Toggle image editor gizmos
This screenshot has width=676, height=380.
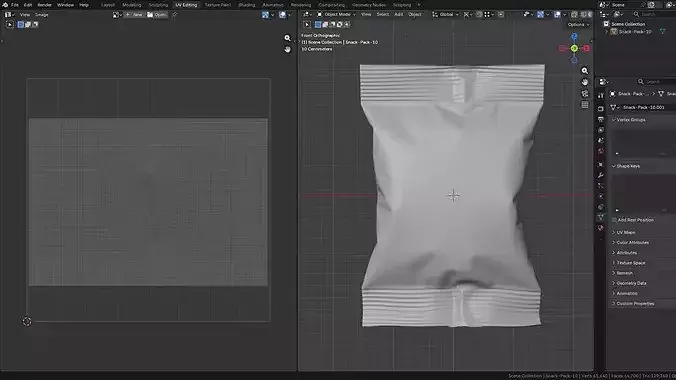[267, 15]
